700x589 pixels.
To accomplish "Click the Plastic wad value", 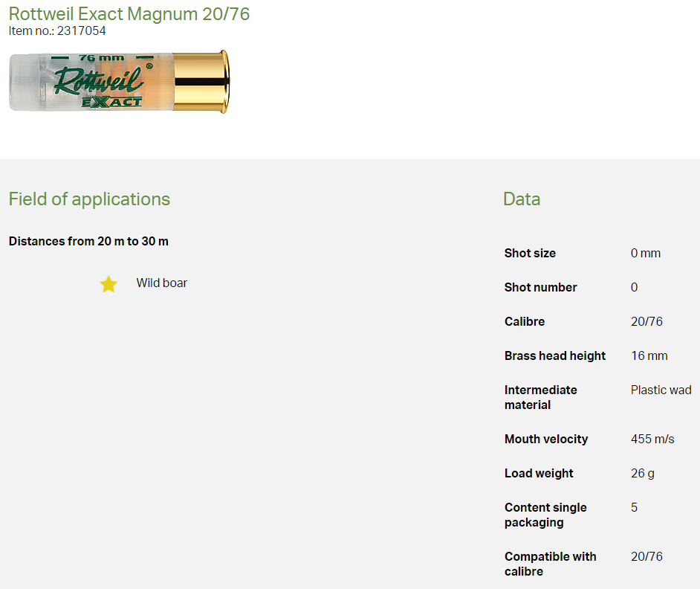I will (661, 390).
